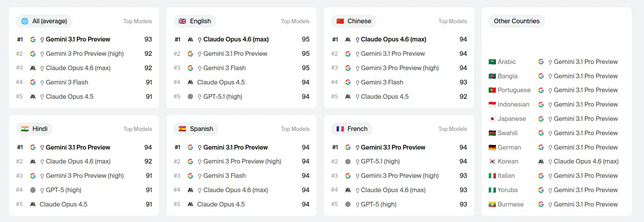
Task: Click the Kenya flag icon beside Swahili
Action: [492, 133]
